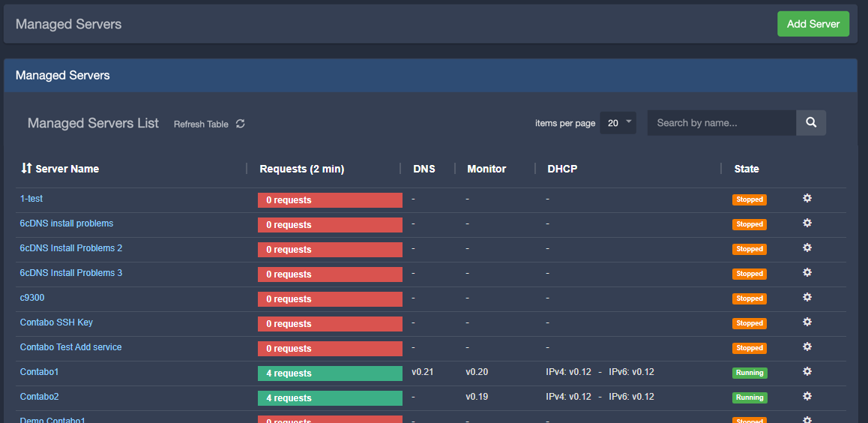Open gear settings for Contabo SSH Key
The width and height of the screenshot is (868, 423).
click(807, 322)
